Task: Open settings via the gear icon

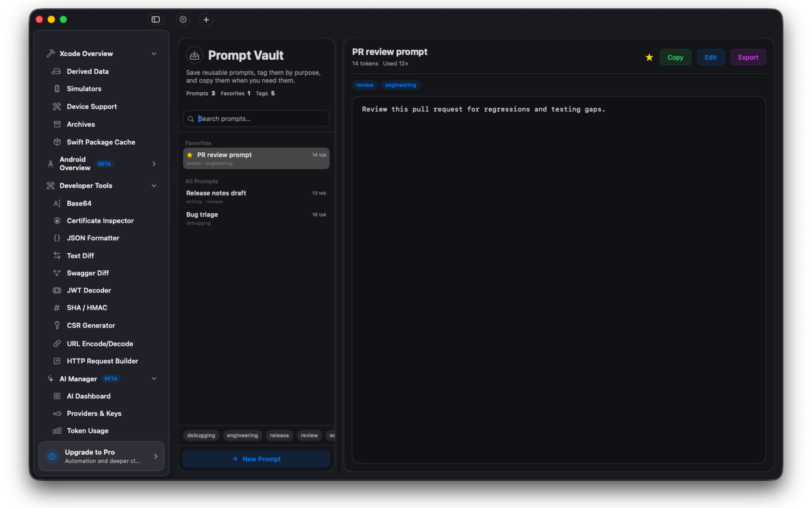Action: (183, 19)
